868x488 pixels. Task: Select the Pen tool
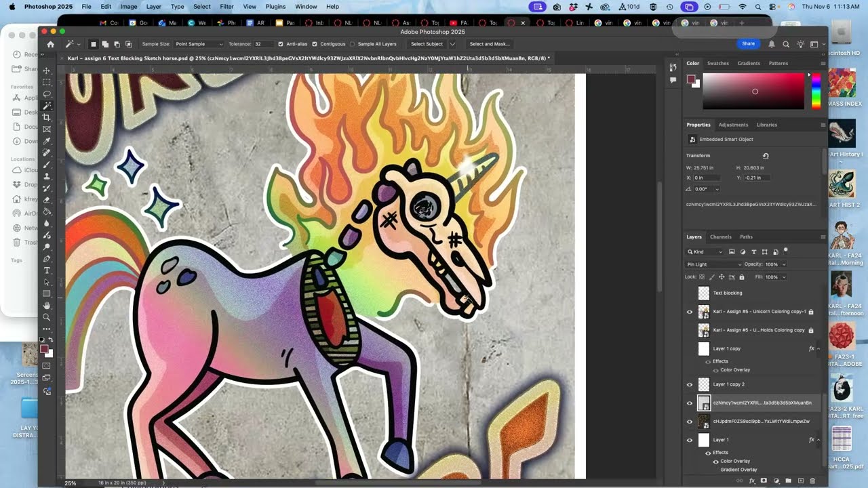[x=47, y=258]
